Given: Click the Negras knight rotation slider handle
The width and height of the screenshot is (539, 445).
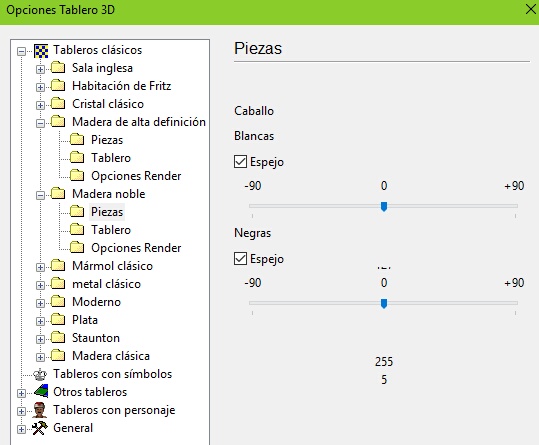Looking at the screenshot, I should click(384, 304).
